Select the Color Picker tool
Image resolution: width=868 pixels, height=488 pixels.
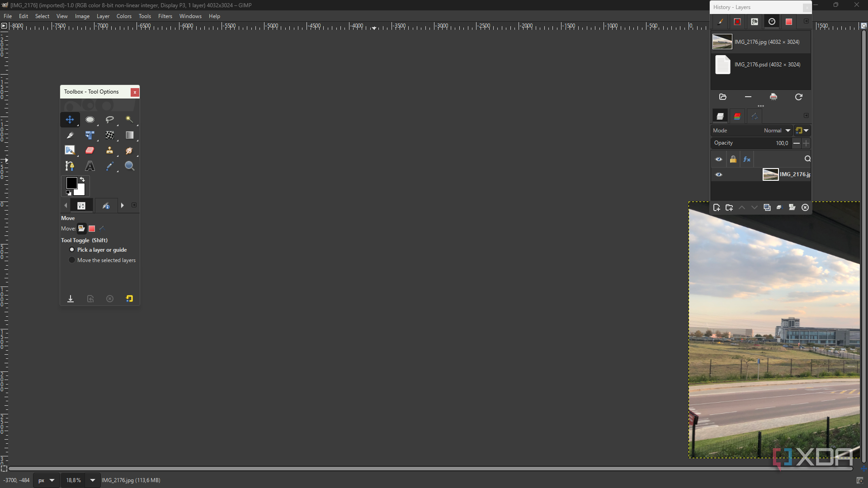coord(109,166)
